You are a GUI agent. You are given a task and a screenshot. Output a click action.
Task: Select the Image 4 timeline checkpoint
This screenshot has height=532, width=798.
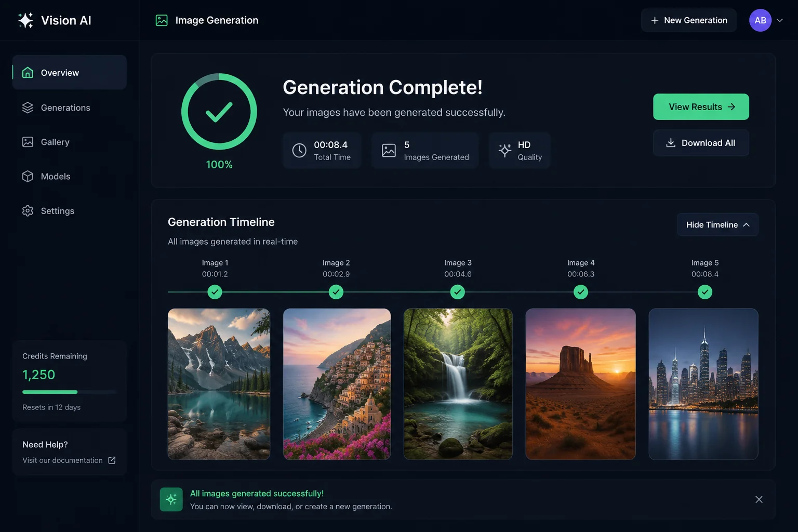(581, 292)
